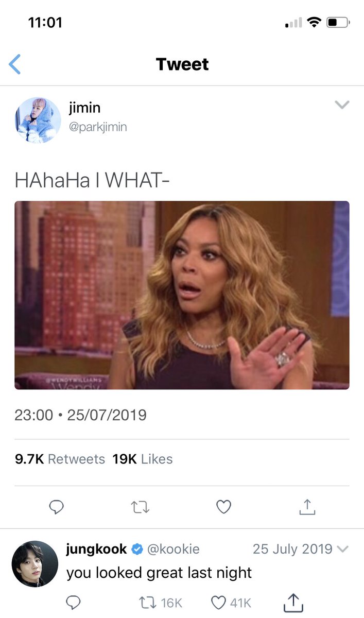Open dropdown chevron on jimin's tweet
The image size is (364, 618).
(x=342, y=105)
